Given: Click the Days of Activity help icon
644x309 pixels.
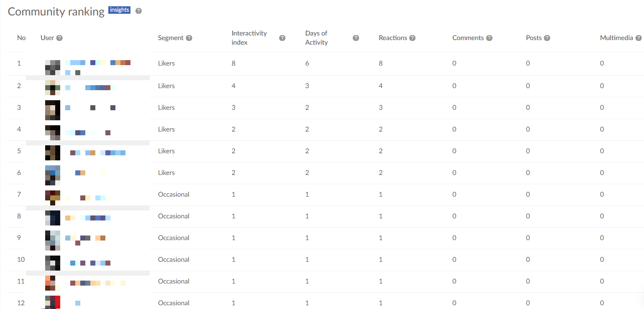Looking at the screenshot, I should [x=356, y=38].
